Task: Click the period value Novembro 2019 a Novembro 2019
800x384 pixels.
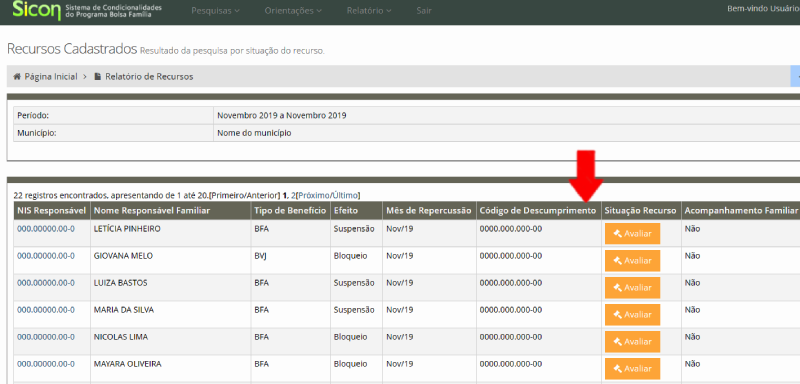Action: point(282,115)
